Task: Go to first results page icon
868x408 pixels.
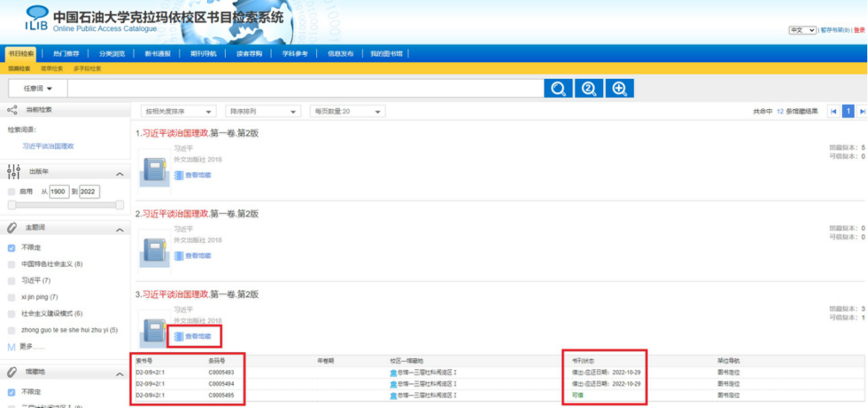Action: (834, 111)
